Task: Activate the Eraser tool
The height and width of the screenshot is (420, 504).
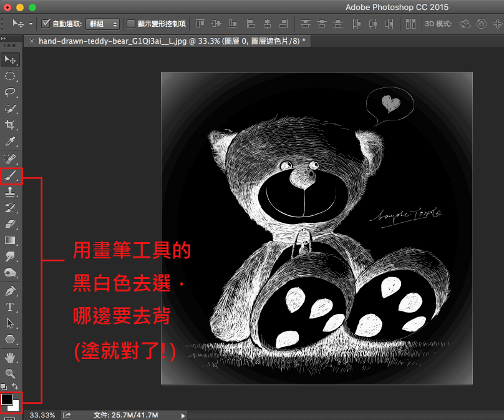Action: point(10,224)
